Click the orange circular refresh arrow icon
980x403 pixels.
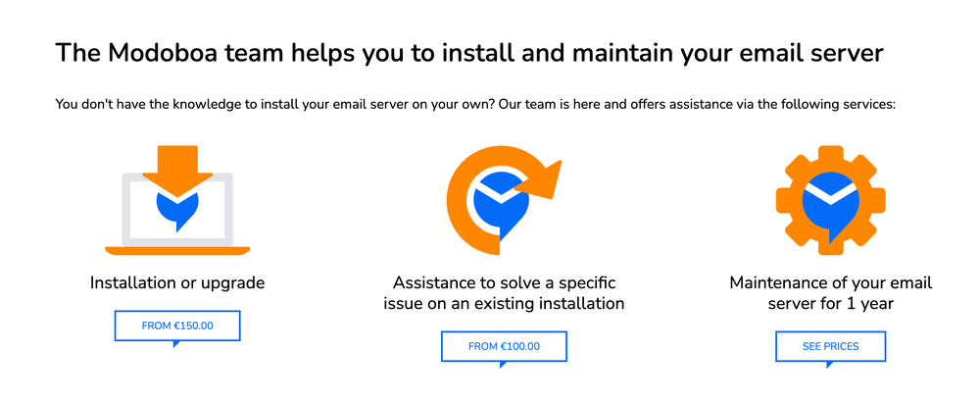tap(504, 200)
